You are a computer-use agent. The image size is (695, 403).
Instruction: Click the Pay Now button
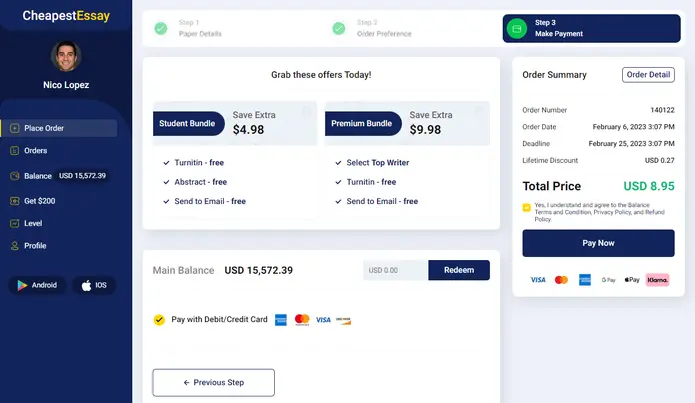click(598, 243)
